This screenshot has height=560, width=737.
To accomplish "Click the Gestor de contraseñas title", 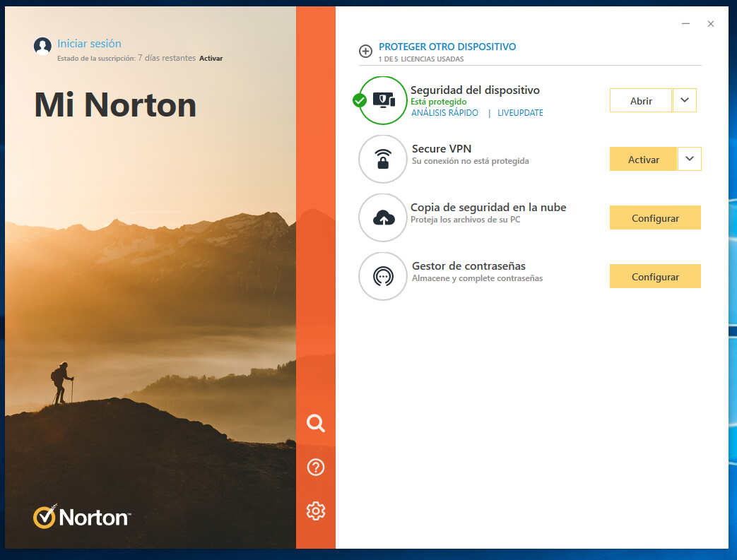I will (468, 266).
